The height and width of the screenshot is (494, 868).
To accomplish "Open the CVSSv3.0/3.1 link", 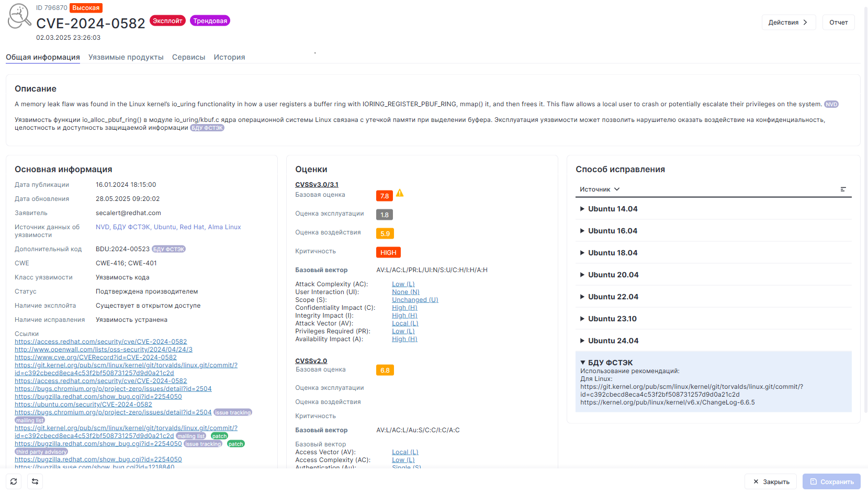I will [x=317, y=185].
